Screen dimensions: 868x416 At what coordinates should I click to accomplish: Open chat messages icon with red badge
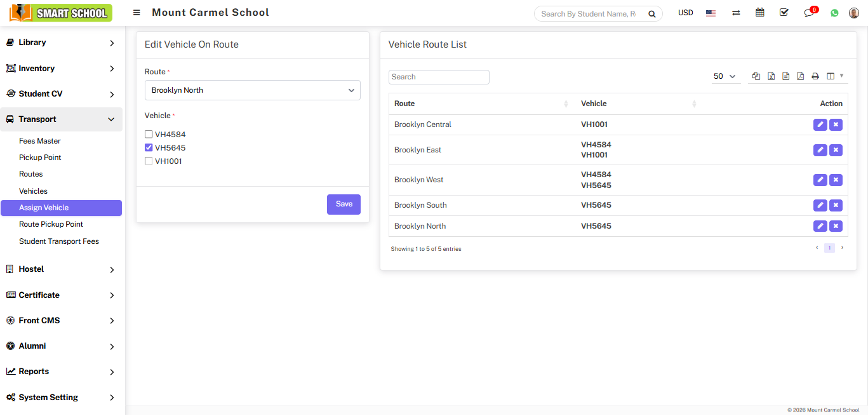809,13
